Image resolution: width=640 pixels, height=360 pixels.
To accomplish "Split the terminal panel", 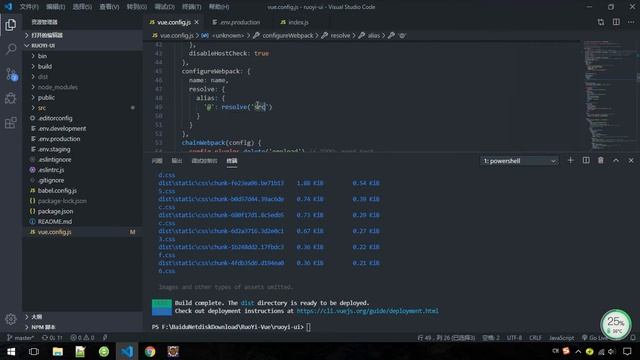I will tap(586, 160).
